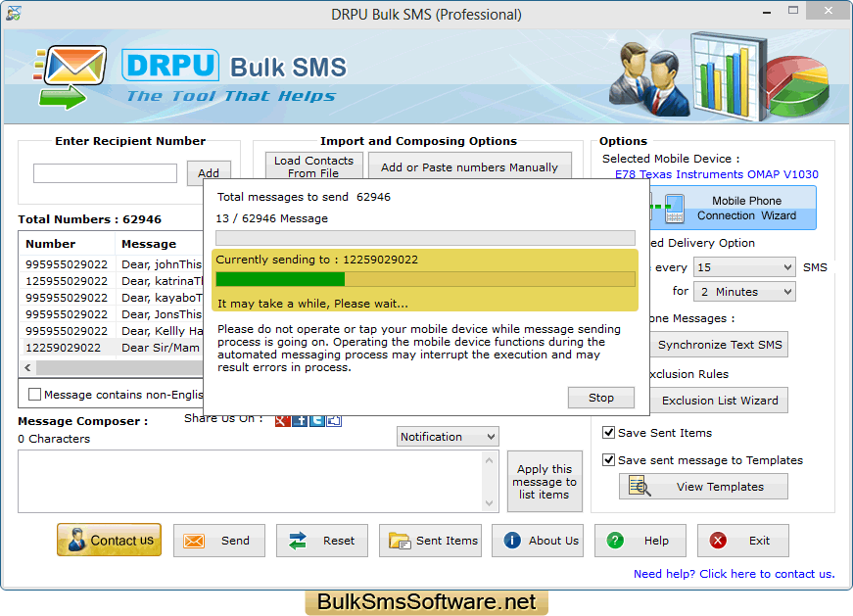Select number cell 12259029022 in the table
Screen dimensions: 853x616
coord(63,348)
